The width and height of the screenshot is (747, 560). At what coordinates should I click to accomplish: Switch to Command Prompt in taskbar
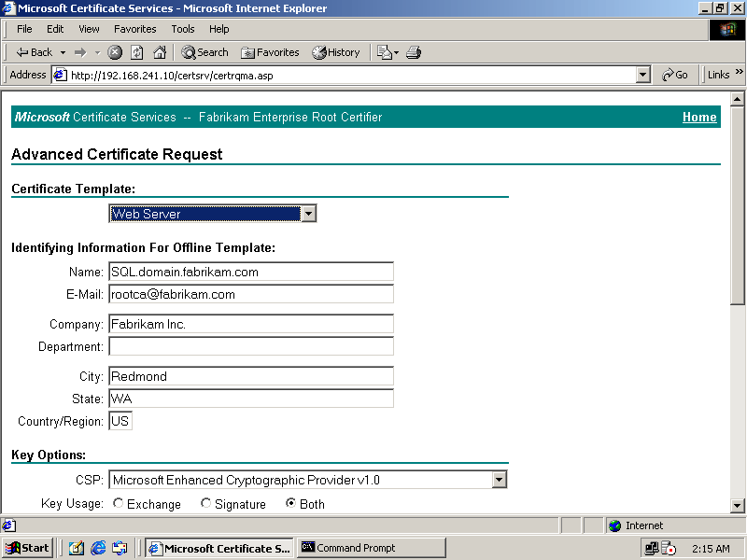click(x=355, y=548)
